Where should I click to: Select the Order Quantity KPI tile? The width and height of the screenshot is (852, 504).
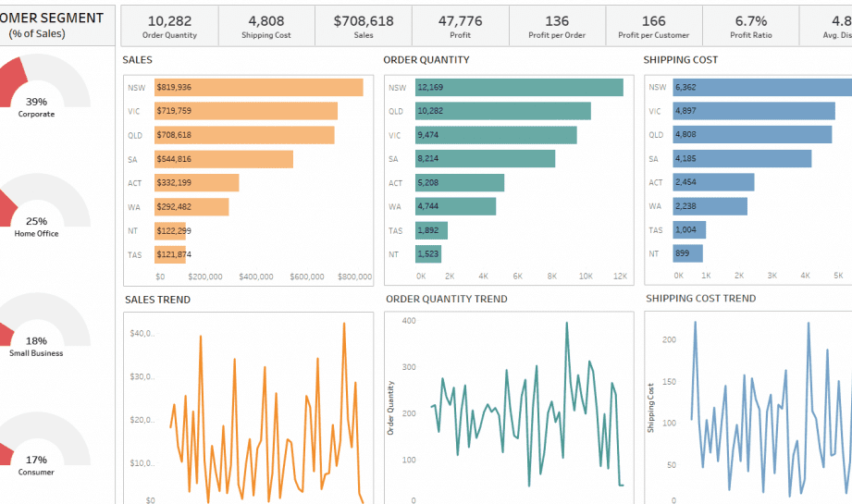tap(169, 26)
